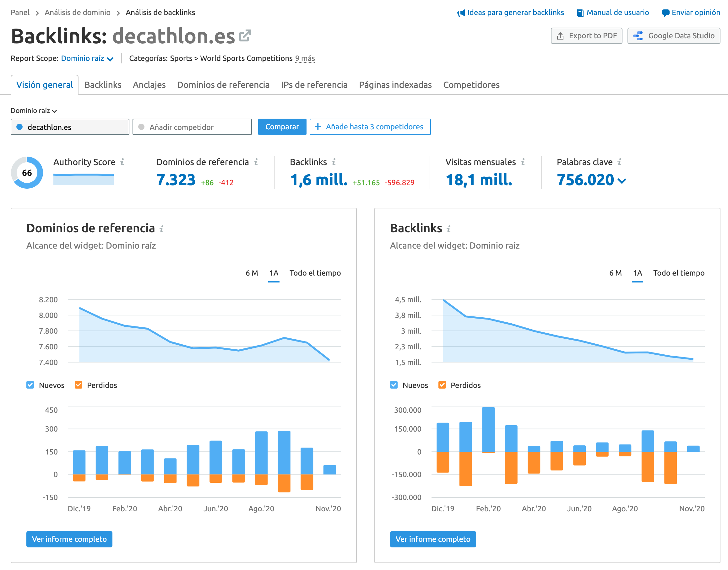Open decathlon.es external link icon
The width and height of the screenshot is (728, 570).
(246, 36)
